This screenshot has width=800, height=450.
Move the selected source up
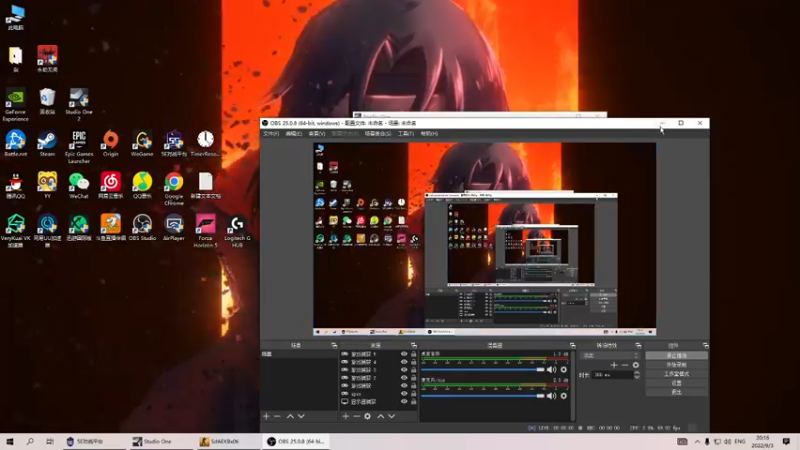pos(381,416)
